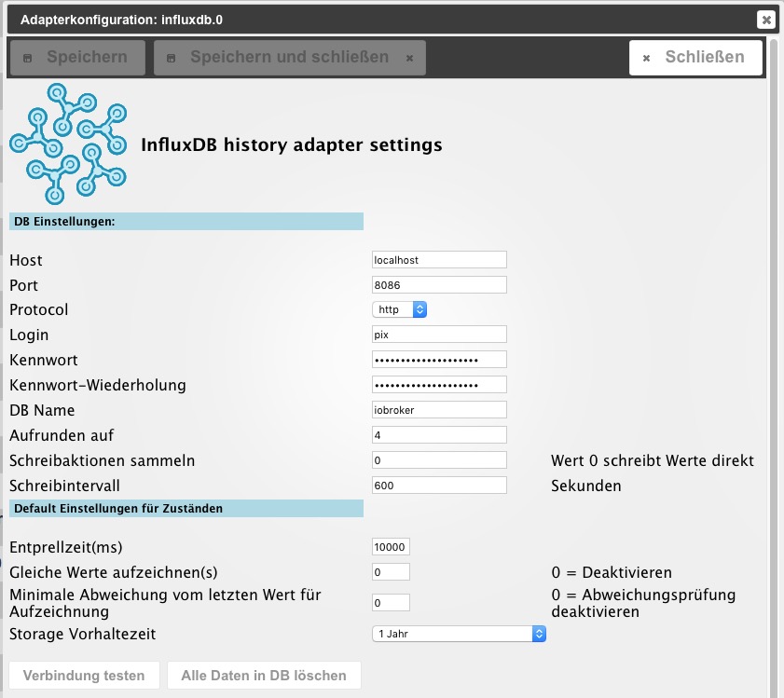
Task: Click the DB Einstellungen section header
Action: pyautogui.click(x=186, y=222)
